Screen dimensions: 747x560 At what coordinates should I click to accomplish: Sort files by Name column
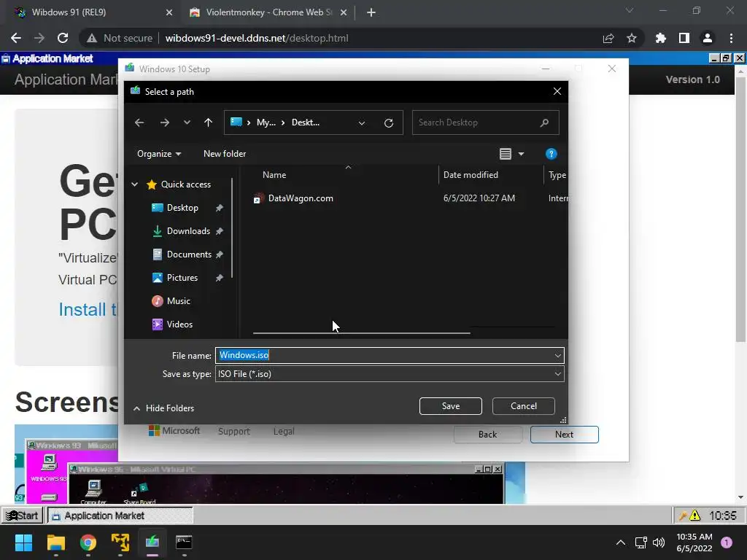(274, 175)
